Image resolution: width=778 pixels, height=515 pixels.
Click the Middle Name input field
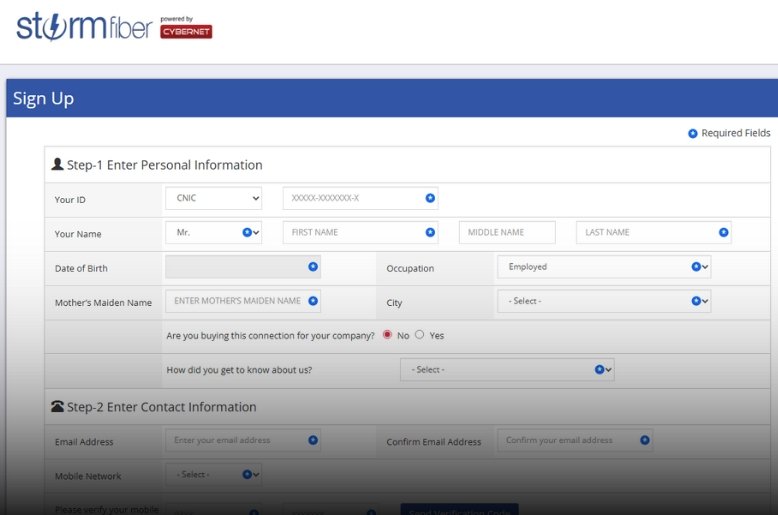[x=506, y=232]
